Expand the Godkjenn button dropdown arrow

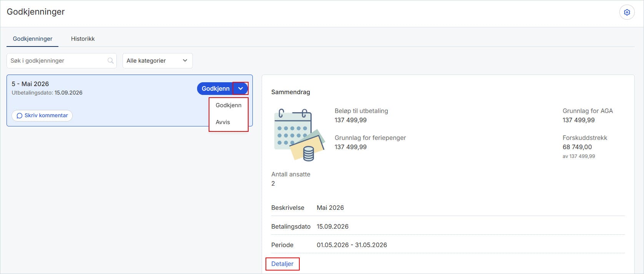point(241,88)
